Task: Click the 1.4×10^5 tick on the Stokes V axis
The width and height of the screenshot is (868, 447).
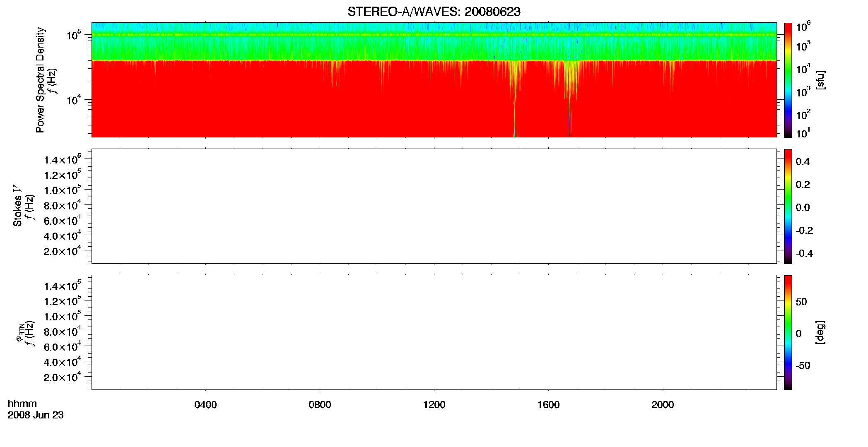Action: pyautogui.click(x=63, y=160)
